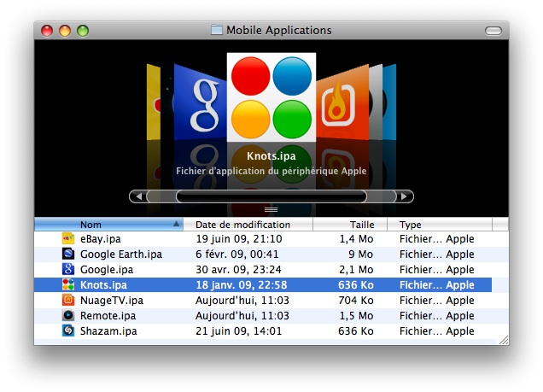Viewport: 543px width, 392px height.
Task: Sort by Taille column header
Action: tap(350, 225)
